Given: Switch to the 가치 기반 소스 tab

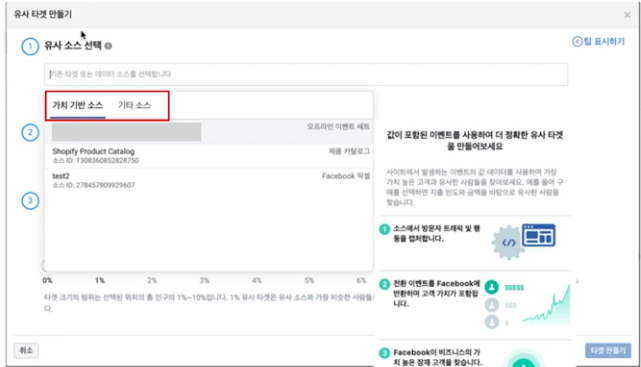Looking at the screenshot, I should pyautogui.click(x=78, y=105).
